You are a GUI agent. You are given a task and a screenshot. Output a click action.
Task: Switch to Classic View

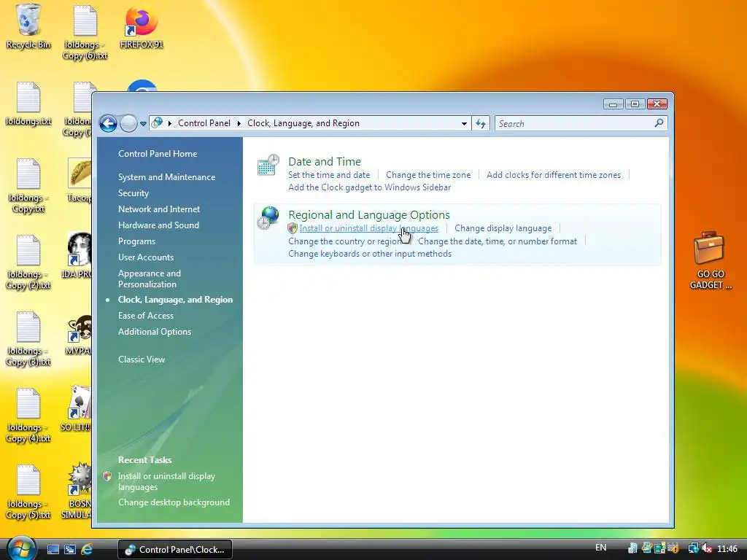pyautogui.click(x=142, y=359)
